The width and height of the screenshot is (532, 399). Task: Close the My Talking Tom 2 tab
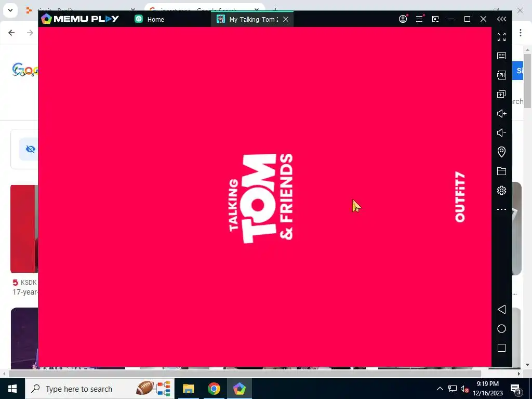point(286,19)
